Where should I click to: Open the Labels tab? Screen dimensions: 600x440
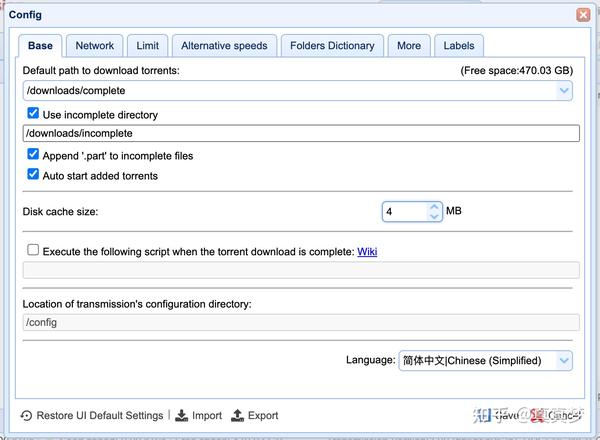click(459, 45)
